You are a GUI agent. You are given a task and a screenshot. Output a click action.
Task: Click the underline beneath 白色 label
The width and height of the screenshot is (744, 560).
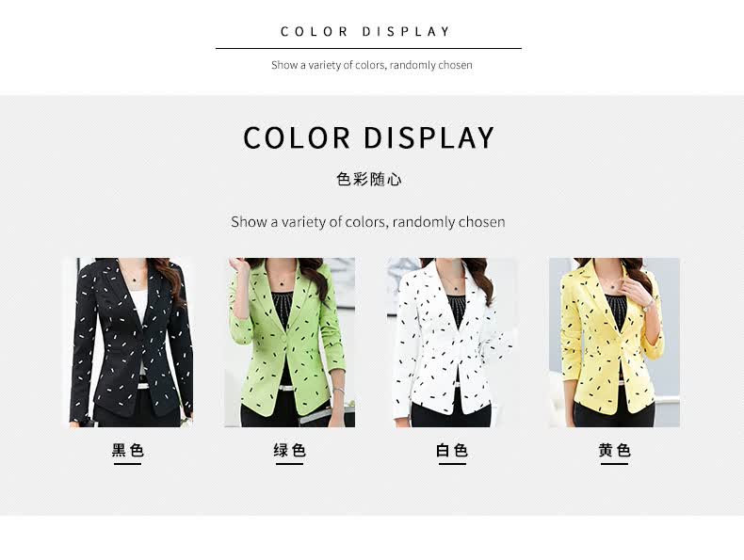(x=452, y=464)
